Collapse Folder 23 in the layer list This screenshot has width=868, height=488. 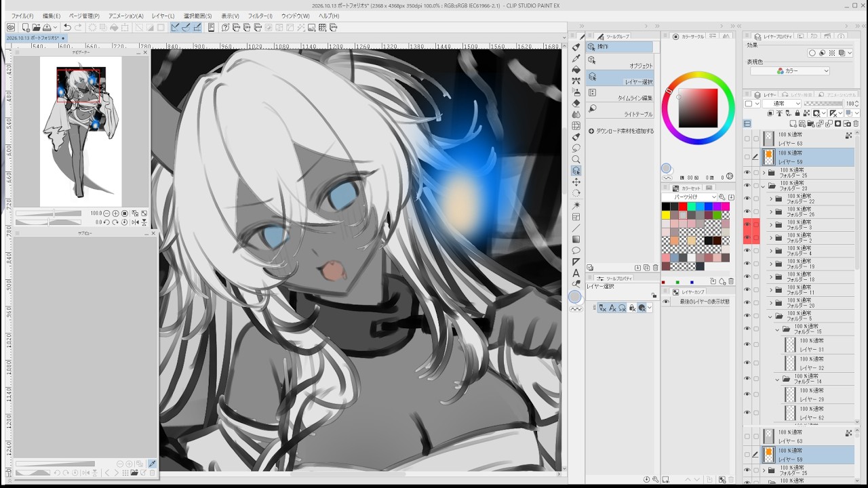764,186
